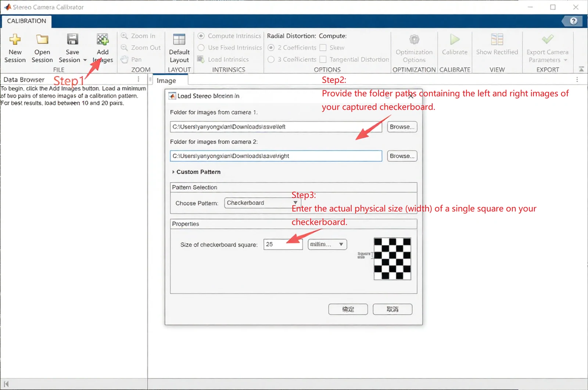Click the bottom-left collapse panel arrow
This screenshot has width=588, height=390.
(6, 384)
